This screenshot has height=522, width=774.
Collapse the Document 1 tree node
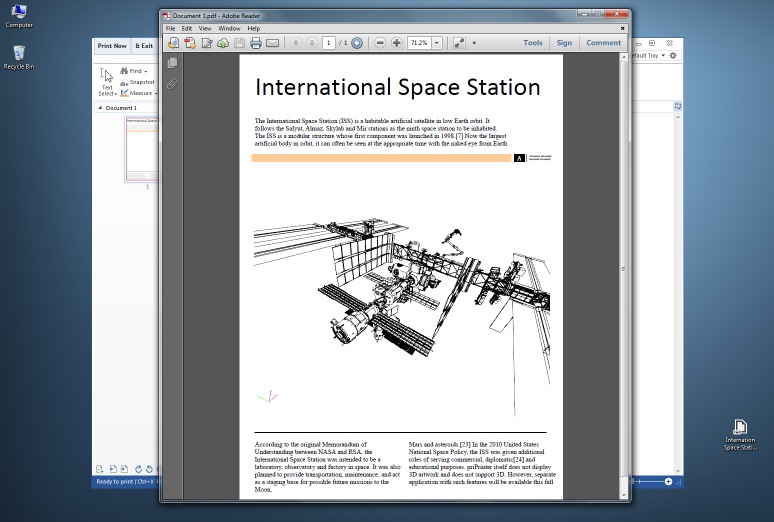click(x=100, y=108)
